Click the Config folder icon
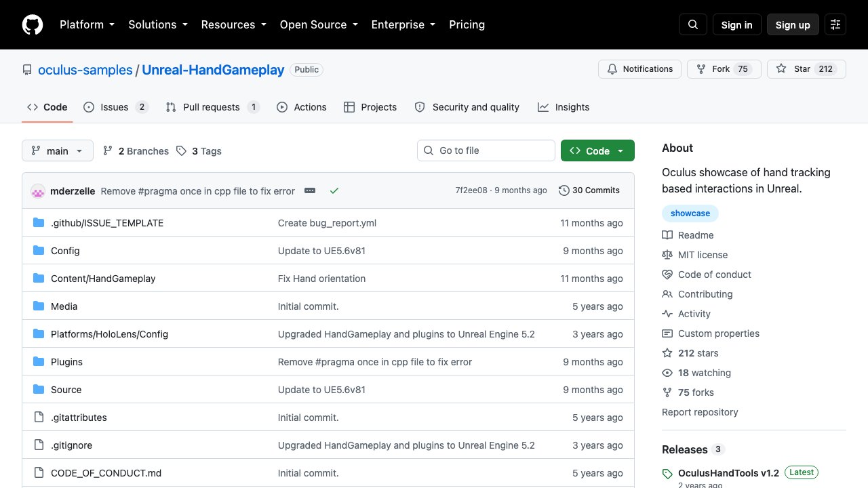Image resolution: width=868 pixels, height=488 pixels. pyautogui.click(x=39, y=251)
